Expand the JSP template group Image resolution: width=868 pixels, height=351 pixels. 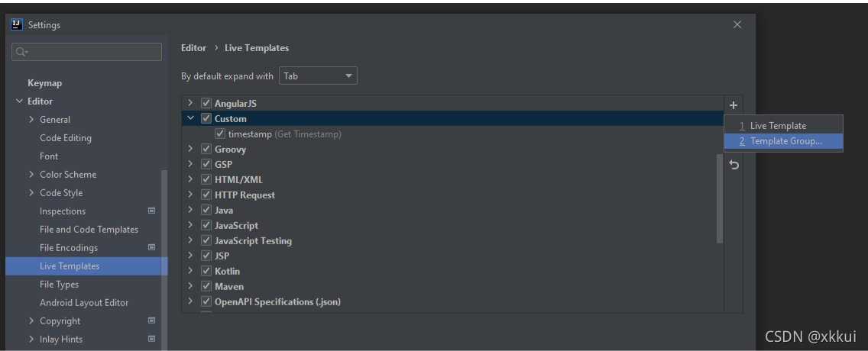(190, 256)
